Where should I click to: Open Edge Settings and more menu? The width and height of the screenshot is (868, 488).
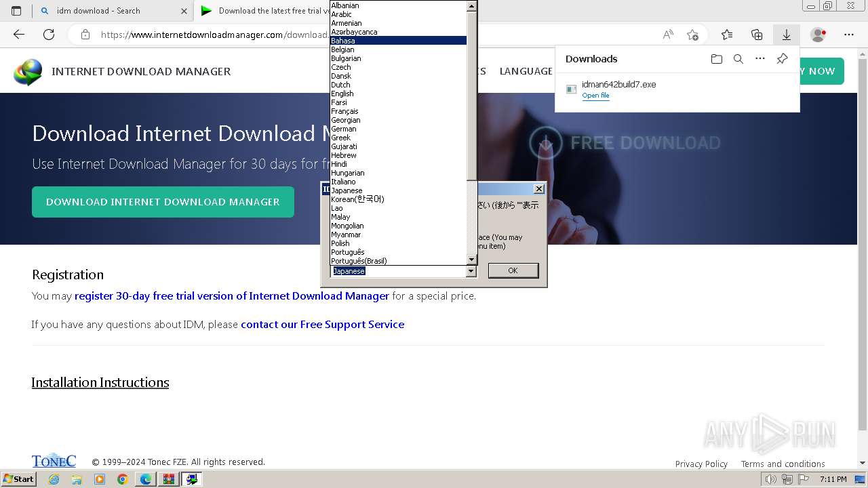(849, 35)
